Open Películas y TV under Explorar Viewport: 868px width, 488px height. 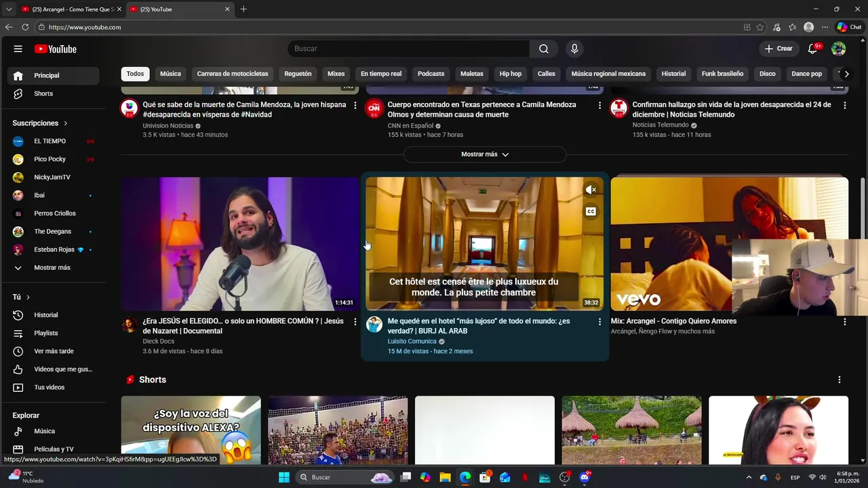(x=53, y=449)
